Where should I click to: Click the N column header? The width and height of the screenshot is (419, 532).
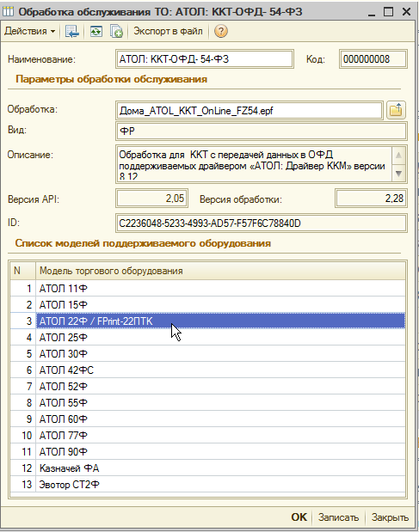click(x=22, y=271)
